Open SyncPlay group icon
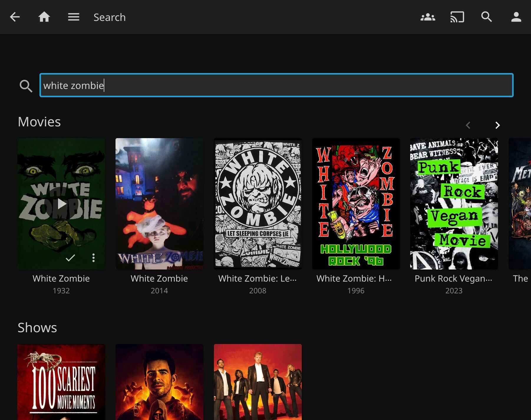 (x=428, y=17)
